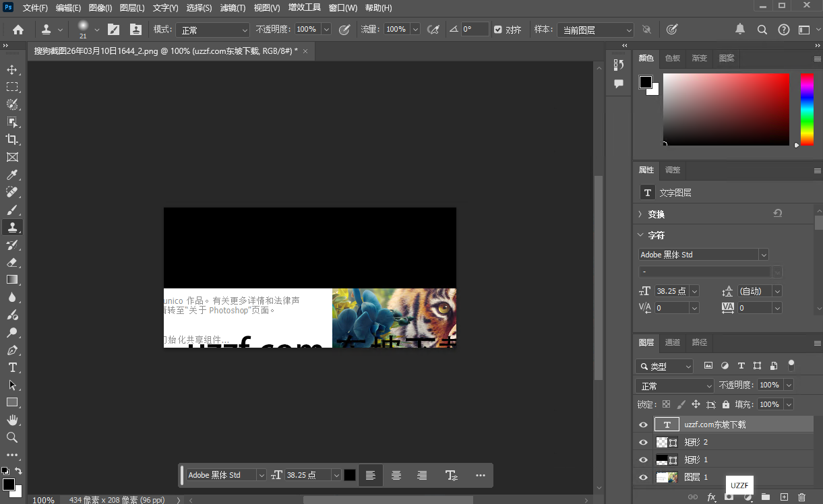
Task: Delete the selected layer via trash icon
Action: click(803, 497)
